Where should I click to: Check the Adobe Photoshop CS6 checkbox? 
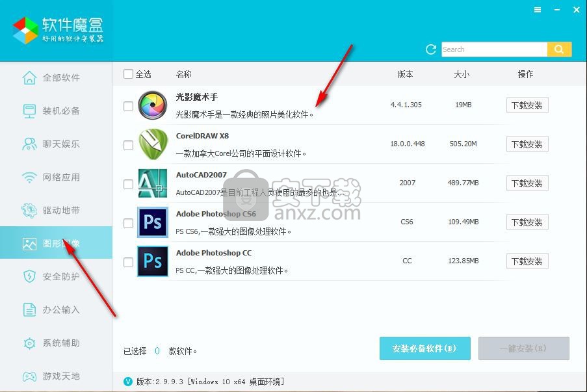[x=129, y=223]
